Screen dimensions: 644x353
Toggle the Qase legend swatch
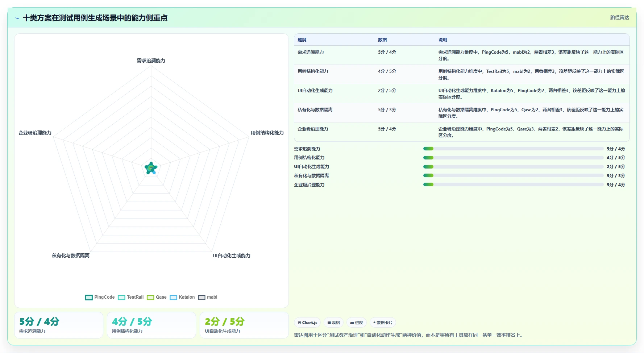150,298
